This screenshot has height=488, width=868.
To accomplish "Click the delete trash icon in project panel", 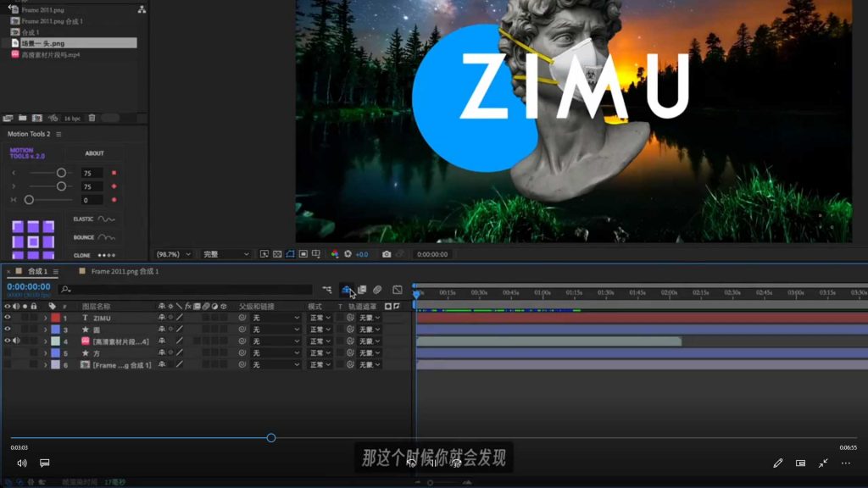I will (92, 118).
